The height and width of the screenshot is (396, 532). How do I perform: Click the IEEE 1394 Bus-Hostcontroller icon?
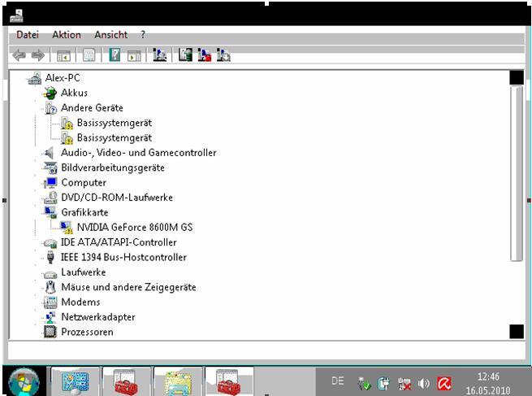point(50,258)
